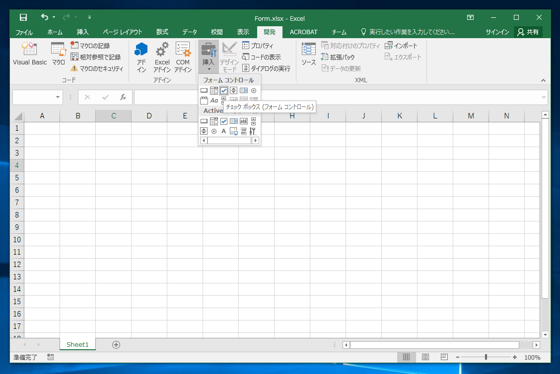560x374 pixels.
Task: Select the Button form control
Action: [x=204, y=90]
